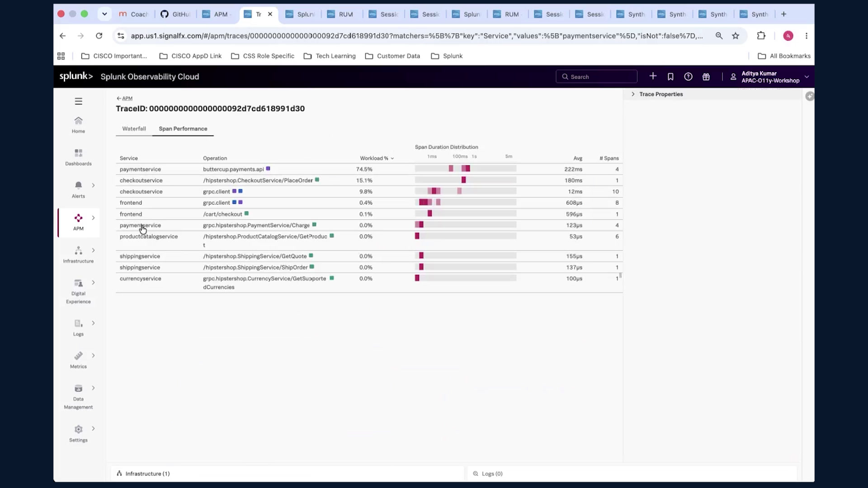Click buttercup.payments.api duration distribution bar
Image resolution: width=868 pixels, height=488 pixels.
click(x=465, y=169)
